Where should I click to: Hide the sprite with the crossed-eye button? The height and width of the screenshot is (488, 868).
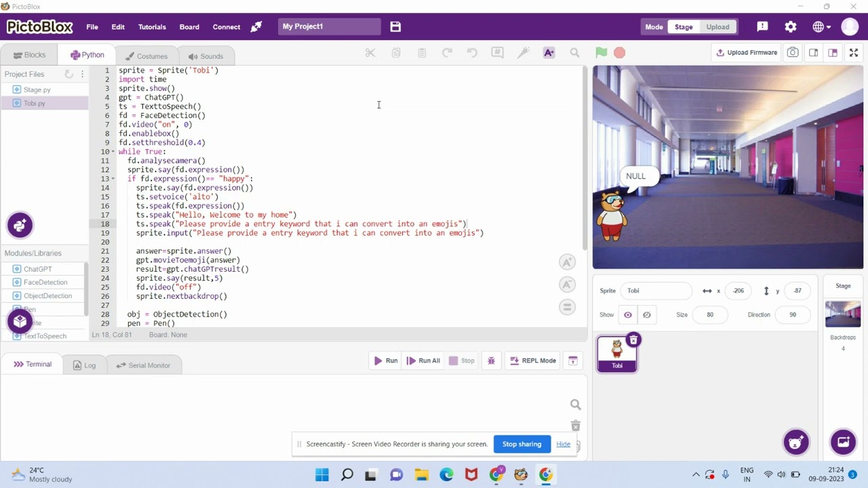point(647,315)
